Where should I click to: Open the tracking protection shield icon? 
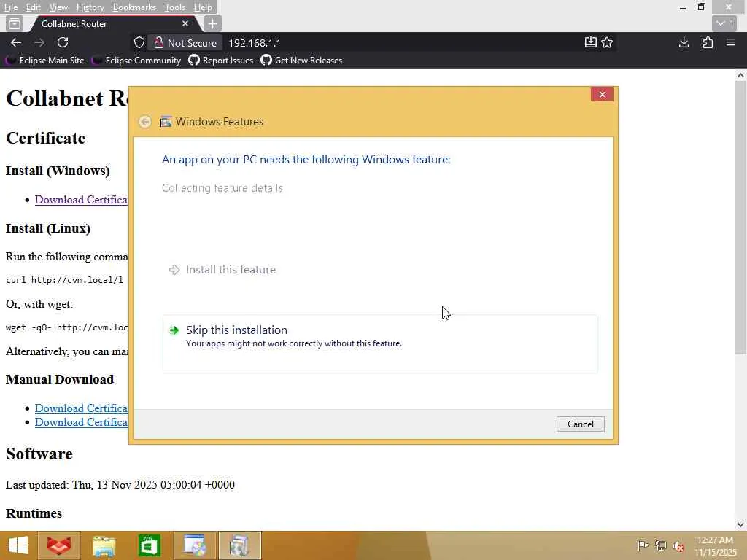[x=139, y=43]
